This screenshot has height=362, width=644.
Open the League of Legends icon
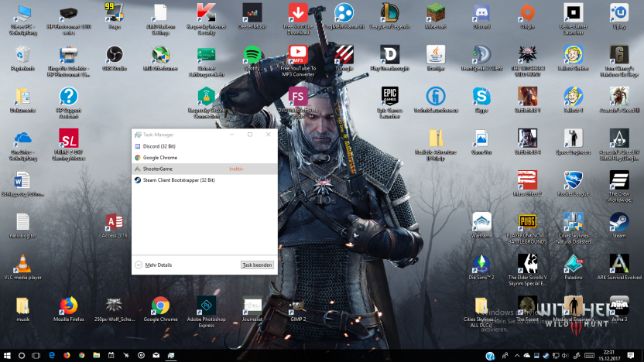click(x=390, y=12)
